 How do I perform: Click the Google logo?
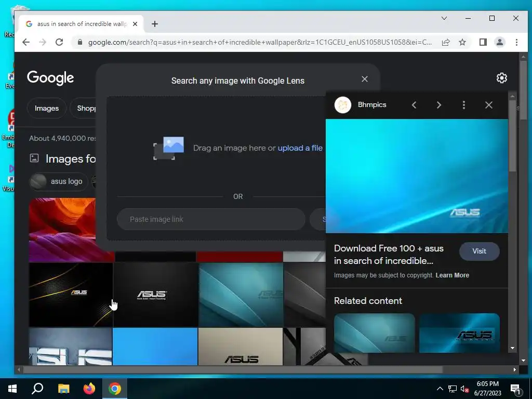50,78
